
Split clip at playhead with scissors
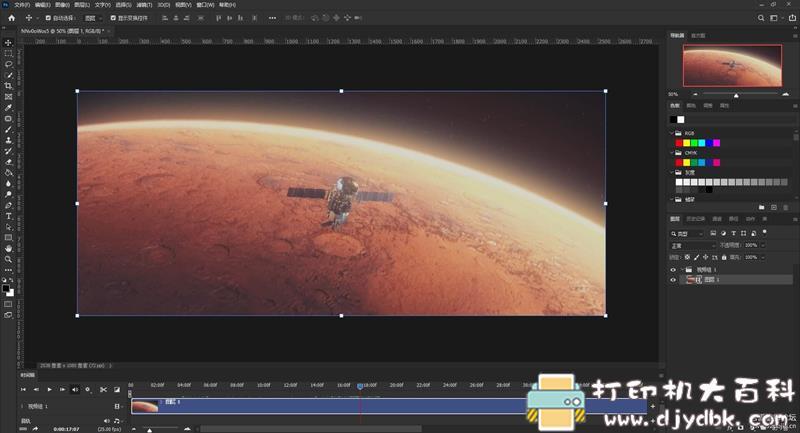104,390
